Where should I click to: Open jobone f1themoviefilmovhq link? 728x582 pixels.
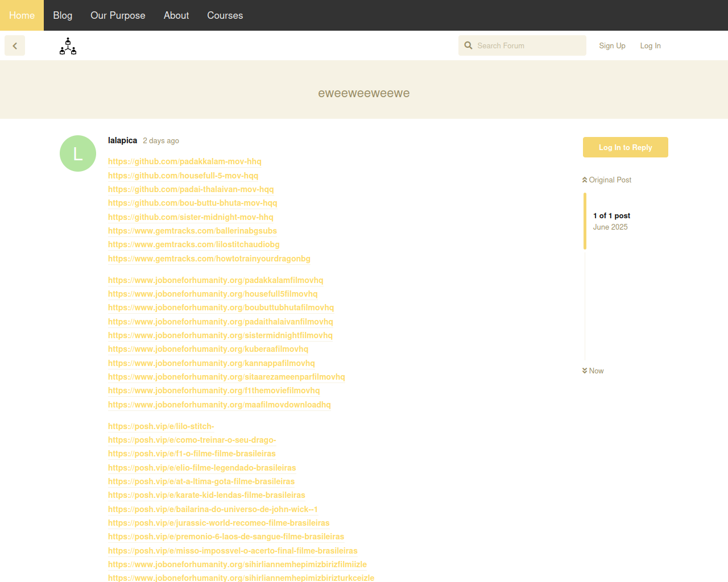pos(214,390)
